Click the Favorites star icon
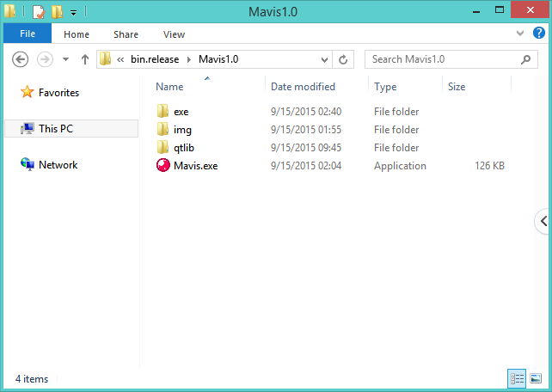552x392 pixels. click(x=28, y=92)
